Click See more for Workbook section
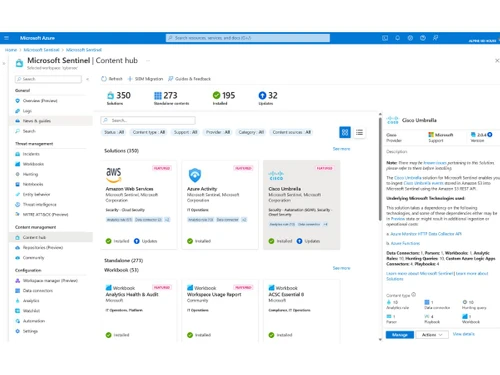The height and width of the screenshot is (375, 500). coord(341,268)
